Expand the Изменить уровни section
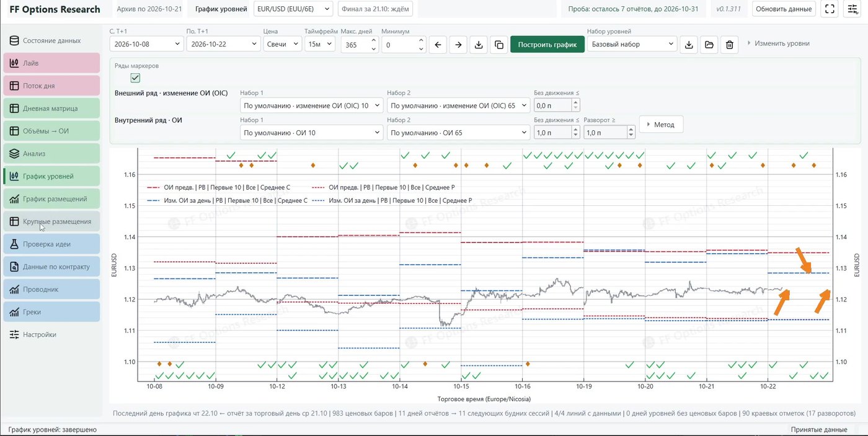 coord(778,43)
